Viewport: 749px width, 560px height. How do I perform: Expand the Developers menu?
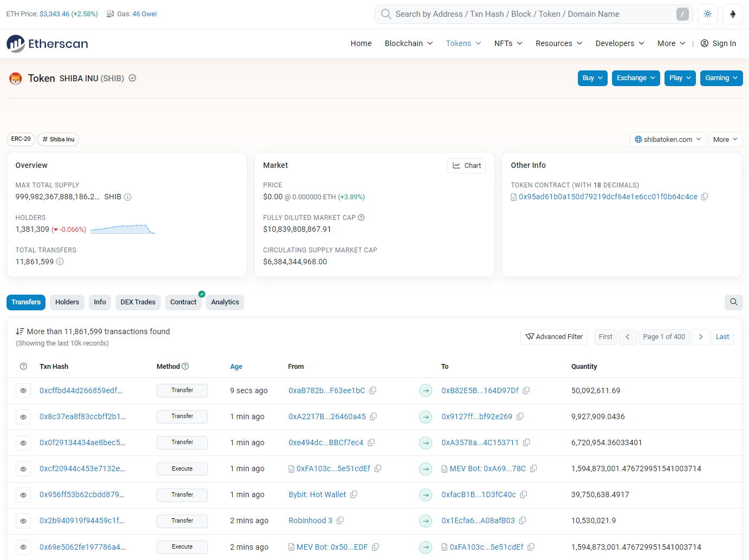pos(620,43)
